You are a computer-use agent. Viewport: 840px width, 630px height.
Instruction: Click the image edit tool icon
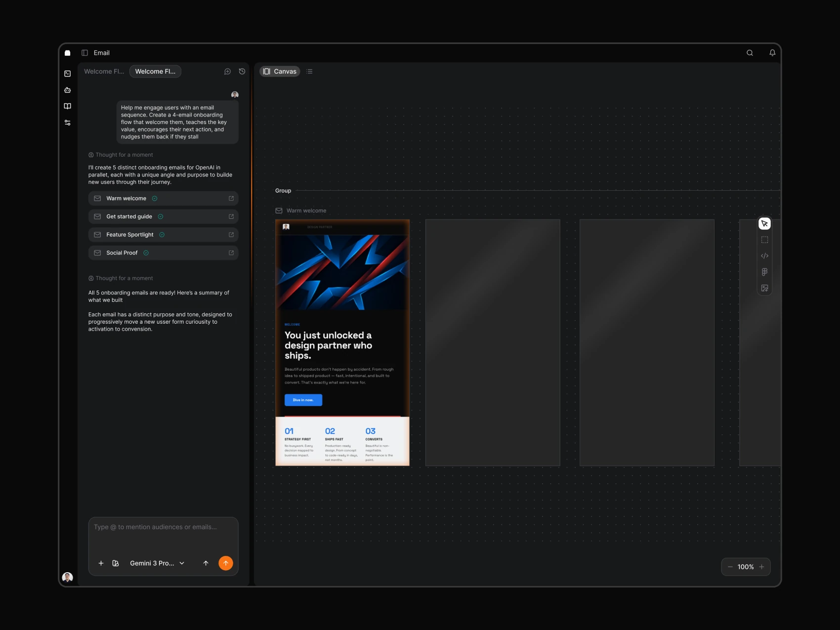(764, 288)
